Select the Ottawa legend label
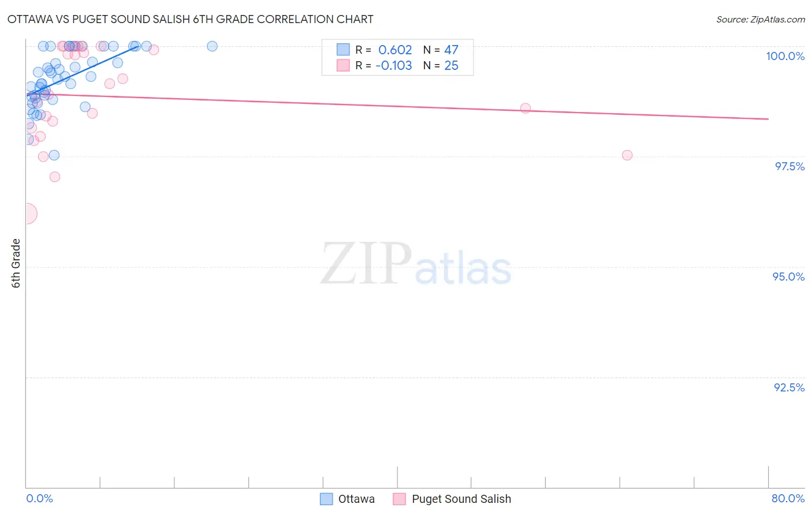The image size is (812, 515). 356,499
